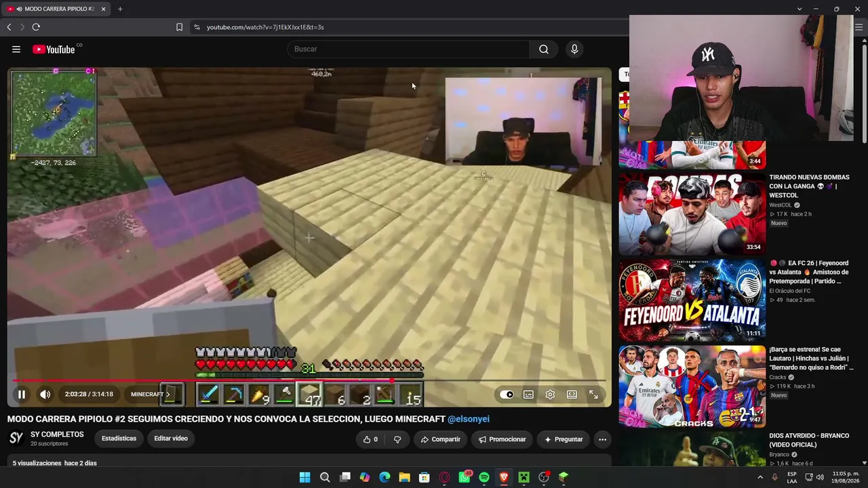This screenshot has height=488, width=868.
Task: Open the YouTube guide hamburger menu
Action: tap(16, 49)
